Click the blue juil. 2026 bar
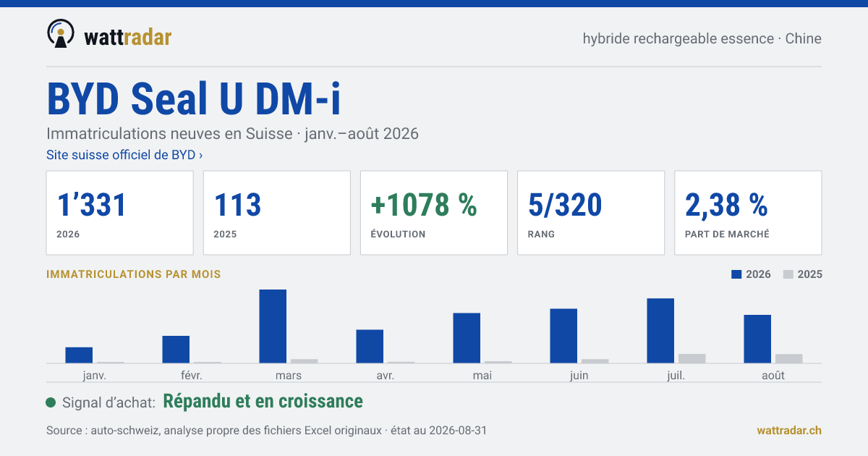The height and width of the screenshot is (456, 868). (660, 331)
